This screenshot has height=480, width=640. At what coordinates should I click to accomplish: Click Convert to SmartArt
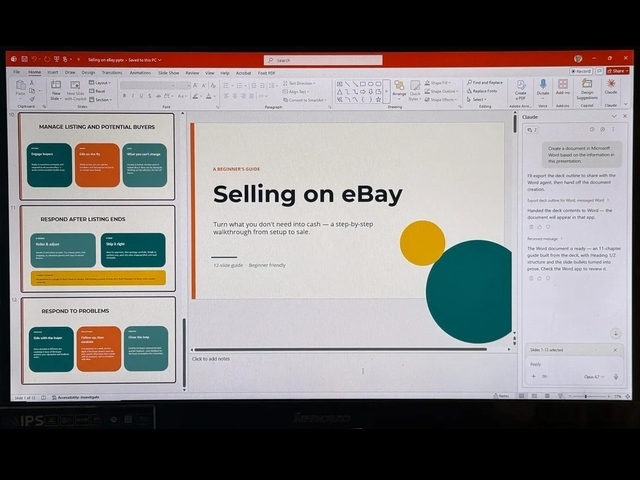point(305,100)
